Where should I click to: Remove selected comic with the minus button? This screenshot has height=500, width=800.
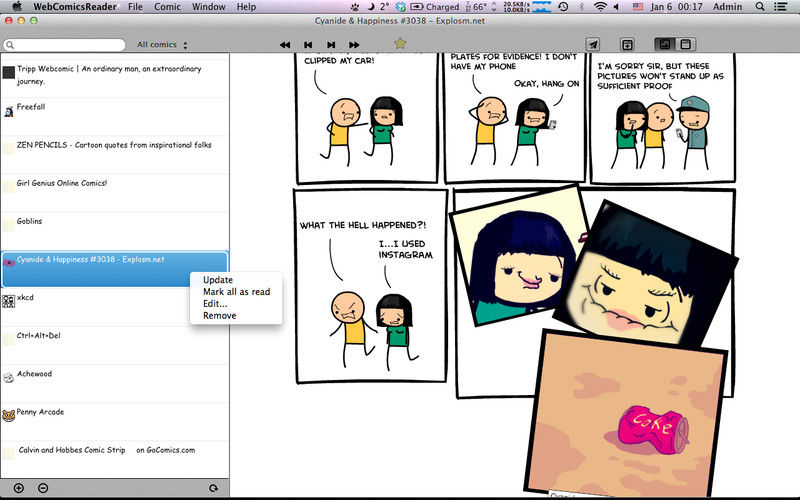(43, 488)
